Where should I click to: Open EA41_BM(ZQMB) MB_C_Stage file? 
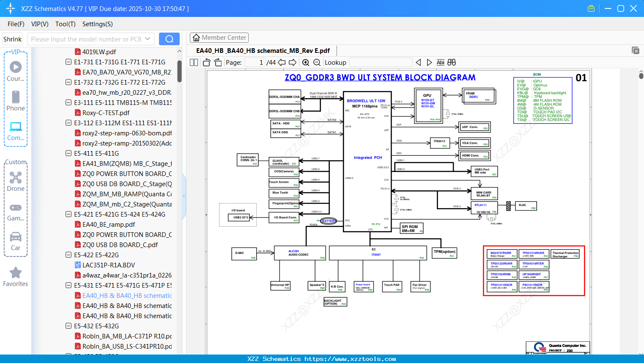point(123,164)
